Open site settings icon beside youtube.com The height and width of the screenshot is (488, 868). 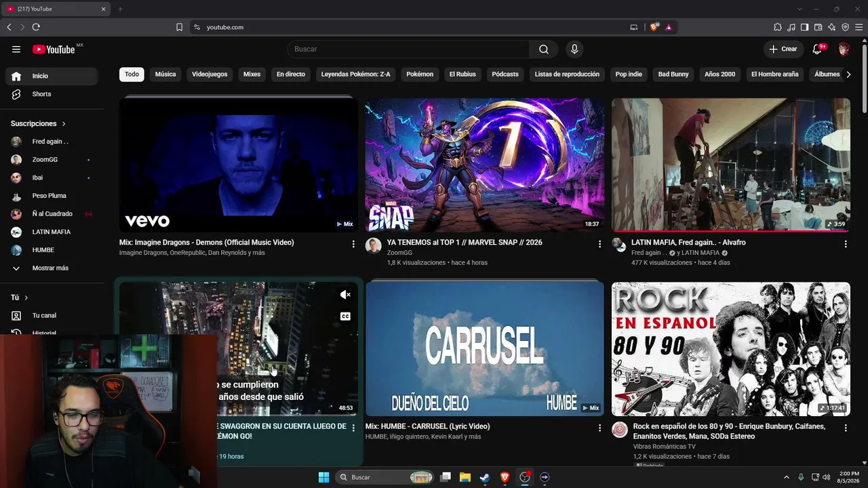(197, 27)
